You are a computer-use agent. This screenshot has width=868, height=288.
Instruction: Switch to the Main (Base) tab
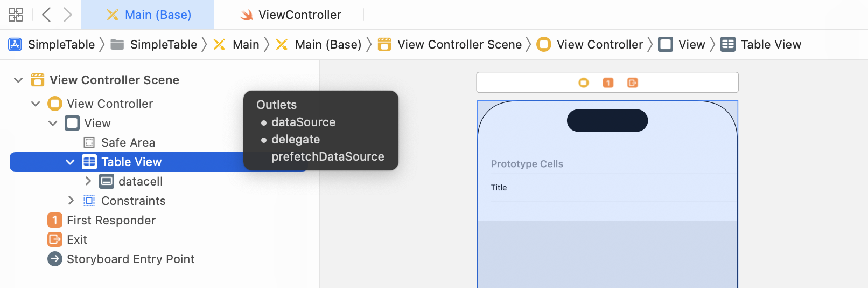(148, 15)
